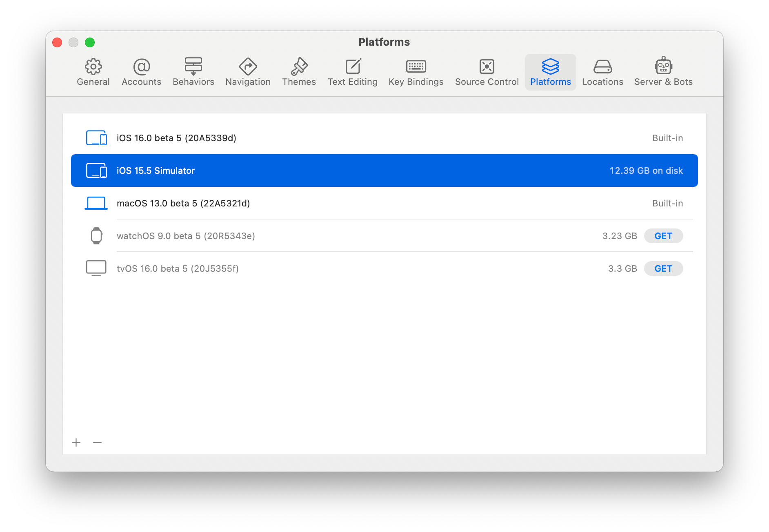Image resolution: width=769 pixels, height=532 pixels.
Task: Select the watchOS 9.0 beta 5 (20R5343e) row
Action: pyautogui.click(x=384, y=236)
